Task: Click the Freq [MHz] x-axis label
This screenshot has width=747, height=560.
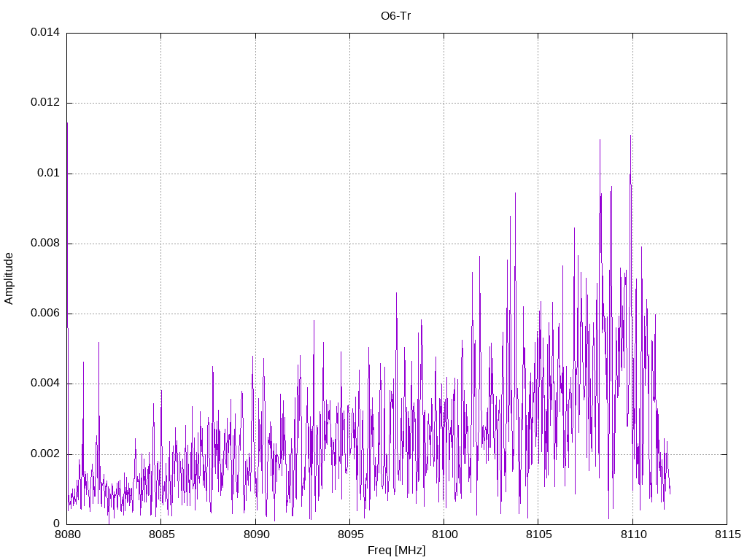Action: [x=396, y=551]
